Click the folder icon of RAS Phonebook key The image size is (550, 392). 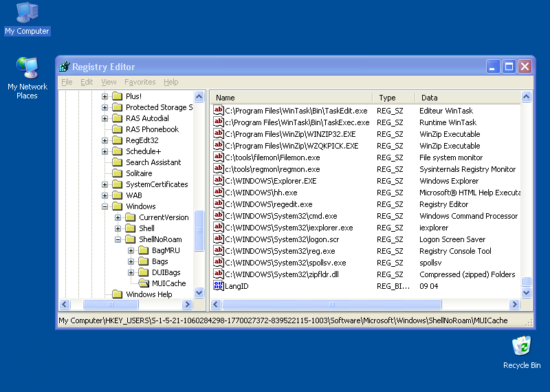pyautogui.click(x=117, y=129)
